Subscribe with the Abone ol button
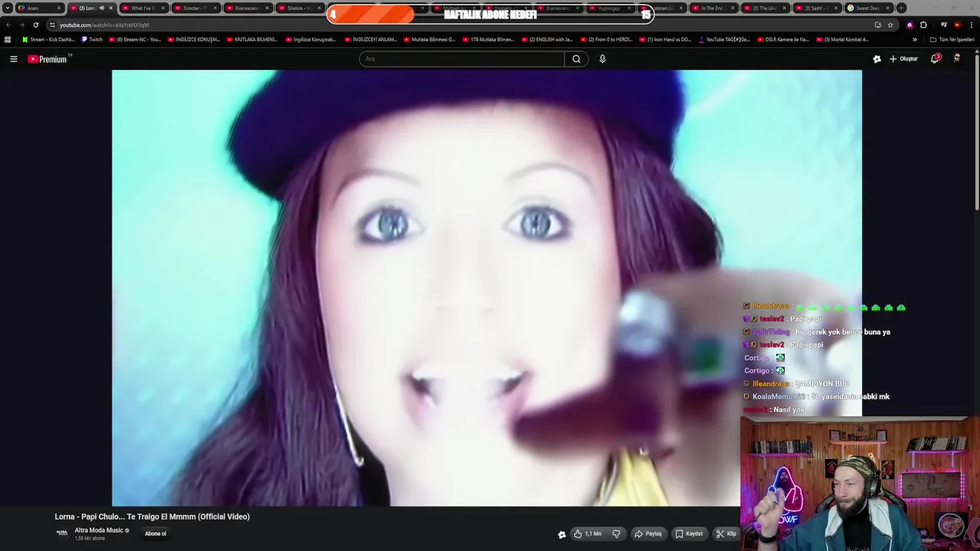 155,533
